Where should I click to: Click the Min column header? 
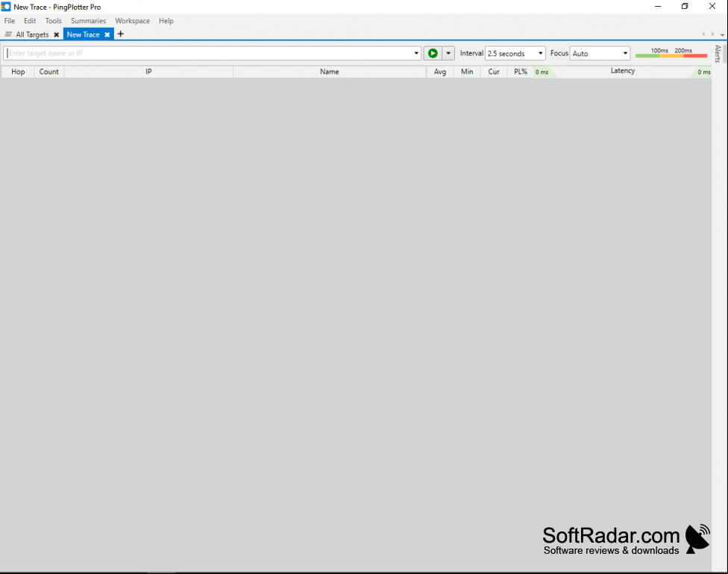point(467,72)
